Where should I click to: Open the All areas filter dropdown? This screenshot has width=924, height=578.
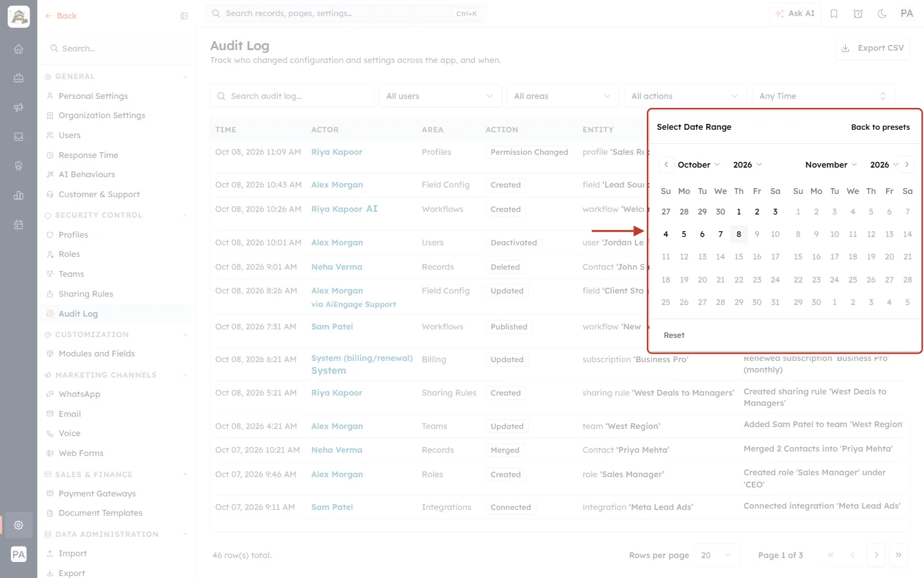click(563, 96)
